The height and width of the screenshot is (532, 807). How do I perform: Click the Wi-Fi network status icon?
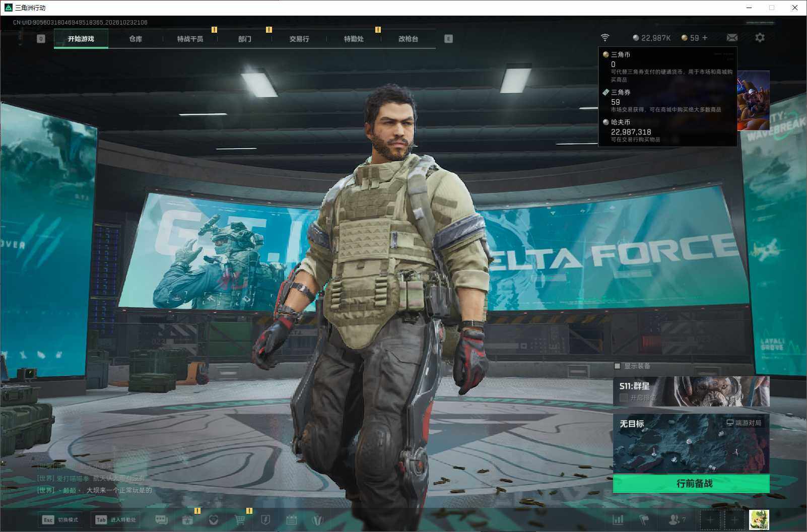(605, 38)
